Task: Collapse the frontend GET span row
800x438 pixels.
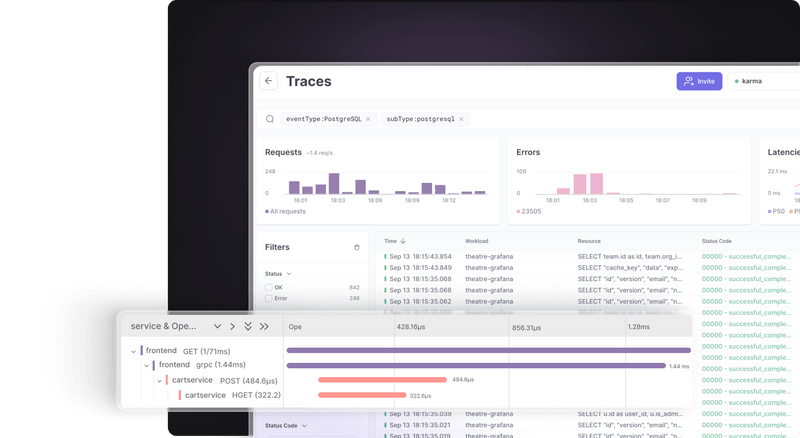Action: tap(134, 351)
